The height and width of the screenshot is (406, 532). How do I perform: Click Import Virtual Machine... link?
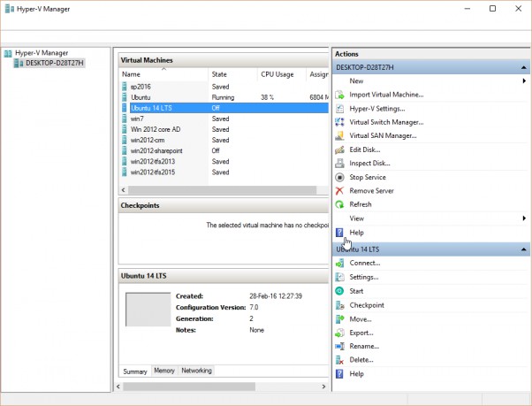[386, 95]
